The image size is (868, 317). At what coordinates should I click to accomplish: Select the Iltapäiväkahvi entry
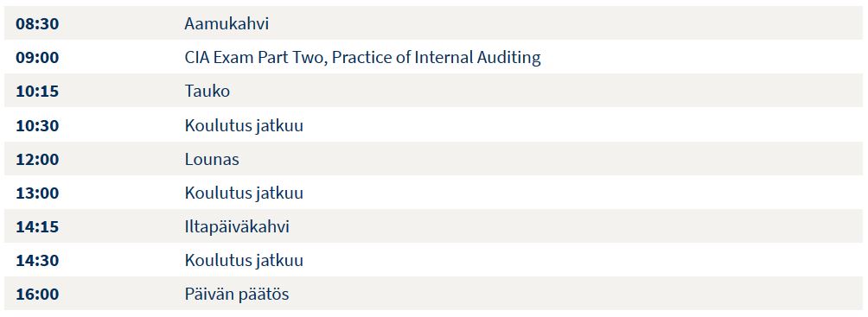point(237,227)
